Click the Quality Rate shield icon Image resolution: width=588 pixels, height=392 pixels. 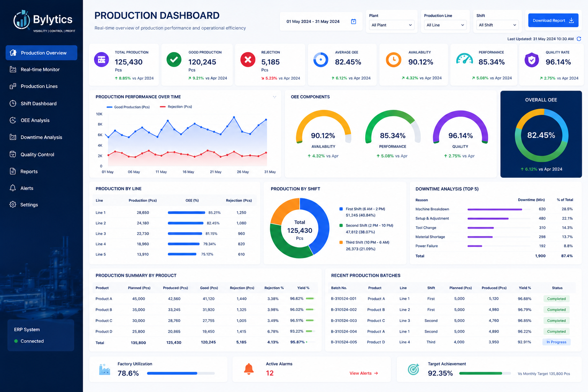tap(532, 60)
